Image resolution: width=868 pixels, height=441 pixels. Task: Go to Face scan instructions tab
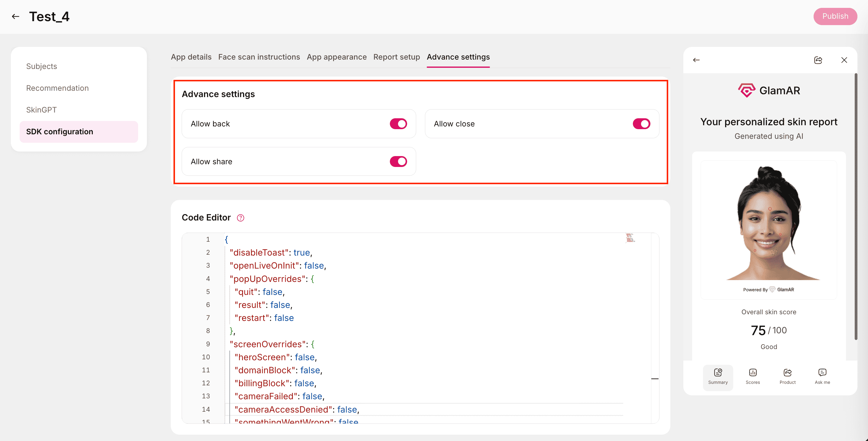(x=259, y=57)
